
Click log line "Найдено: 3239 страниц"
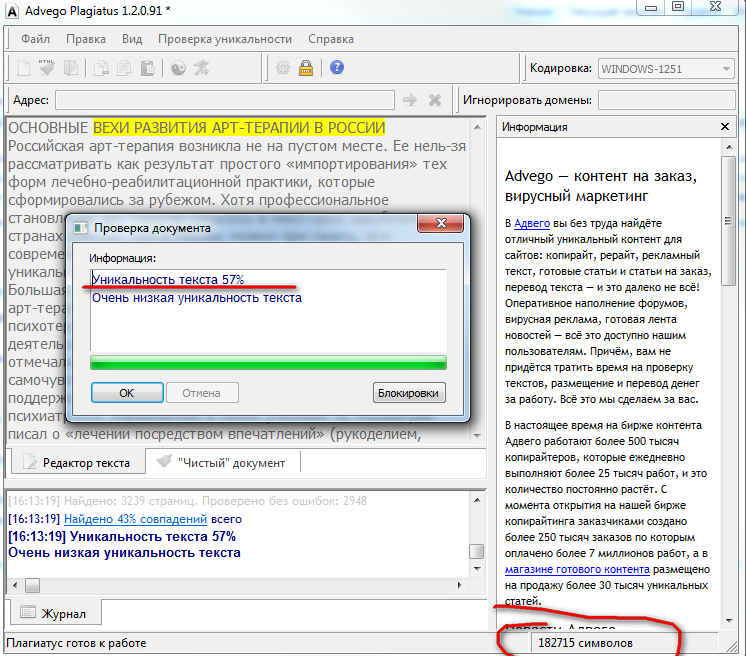[130, 501]
